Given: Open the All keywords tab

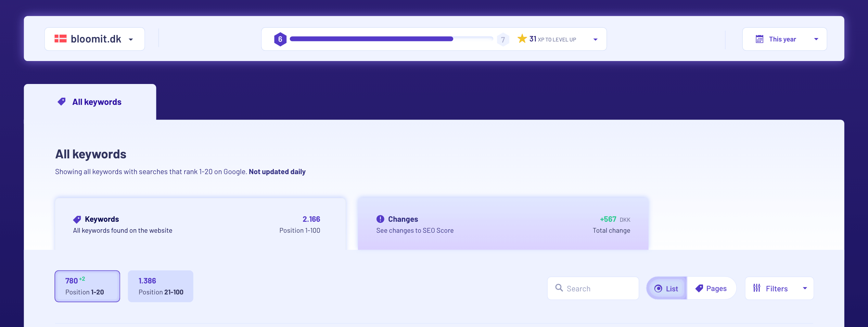Looking at the screenshot, I should coord(90,102).
